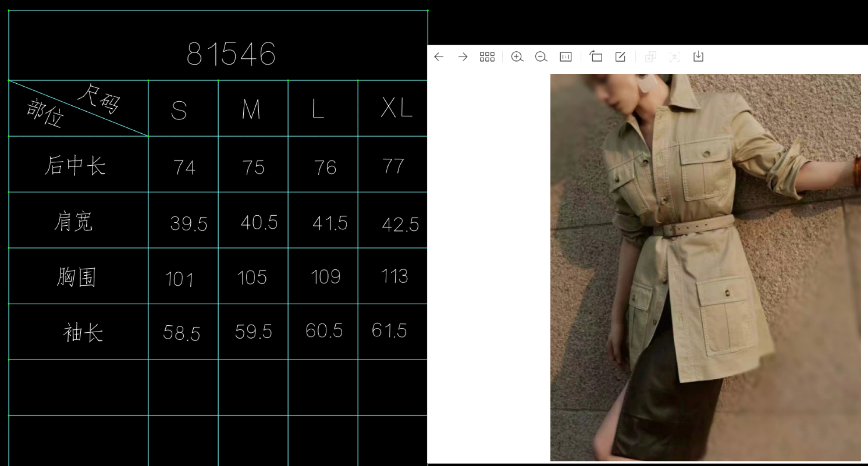
Task: Select chest value 101
Action: point(179,279)
